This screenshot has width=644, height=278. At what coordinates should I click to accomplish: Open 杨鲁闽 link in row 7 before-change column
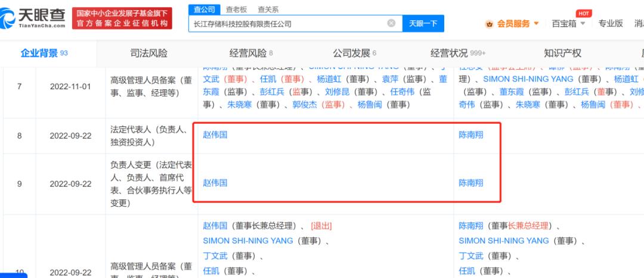coord(370,105)
